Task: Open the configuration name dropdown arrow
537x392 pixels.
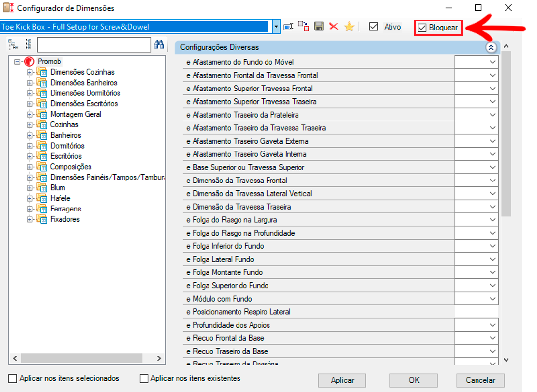Action: (x=276, y=27)
